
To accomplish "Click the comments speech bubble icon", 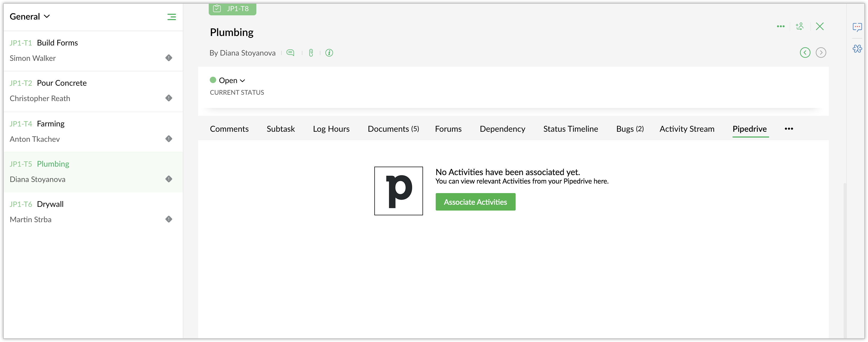I will click(290, 53).
